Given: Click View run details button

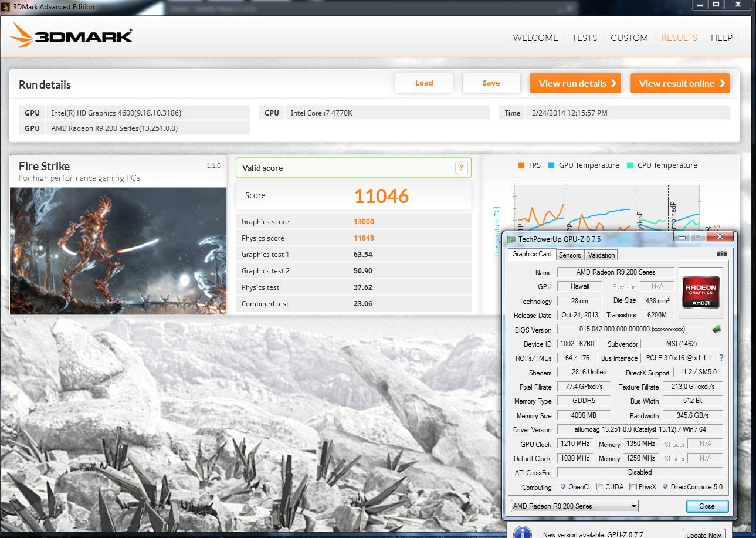Looking at the screenshot, I should [575, 83].
